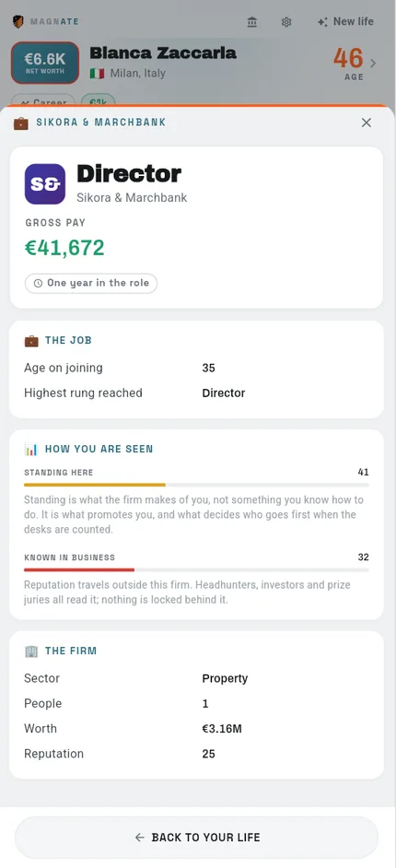Screen dimensions: 396x868
Task: Click the building icon beside The Firm
Action: (31, 651)
